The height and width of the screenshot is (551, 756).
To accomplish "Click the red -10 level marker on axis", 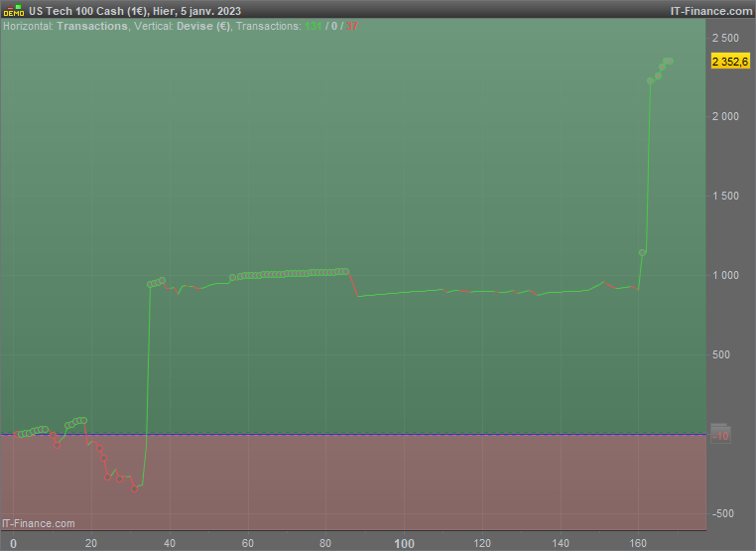I will [x=721, y=436].
